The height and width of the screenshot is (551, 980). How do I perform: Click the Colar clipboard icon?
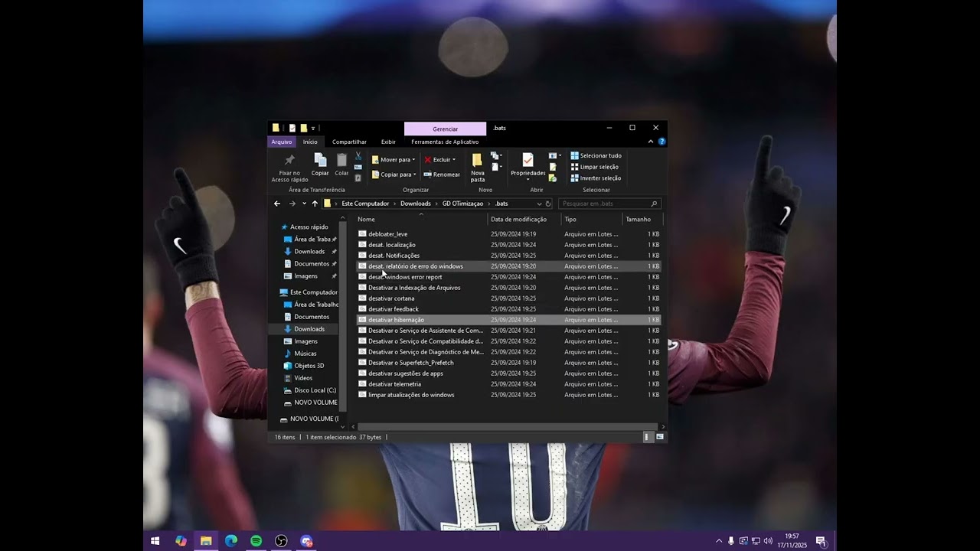click(x=341, y=160)
